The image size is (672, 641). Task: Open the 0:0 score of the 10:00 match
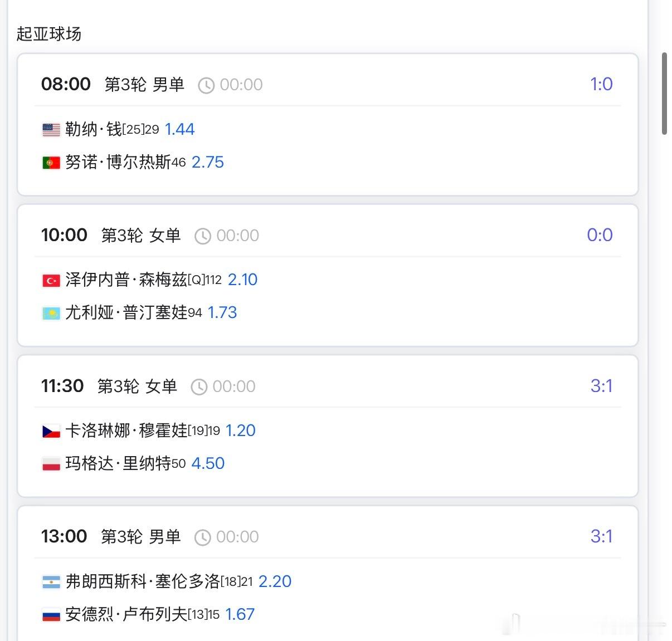coord(600,235)
